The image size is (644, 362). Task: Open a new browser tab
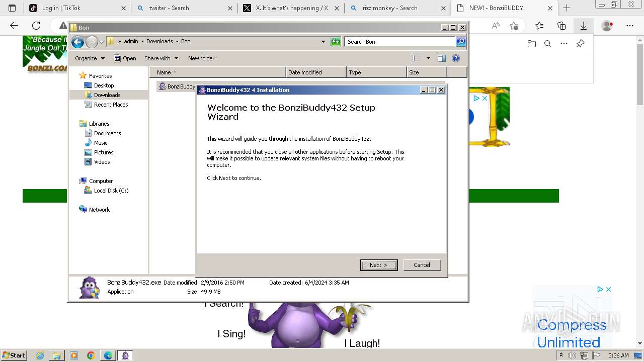567,8
